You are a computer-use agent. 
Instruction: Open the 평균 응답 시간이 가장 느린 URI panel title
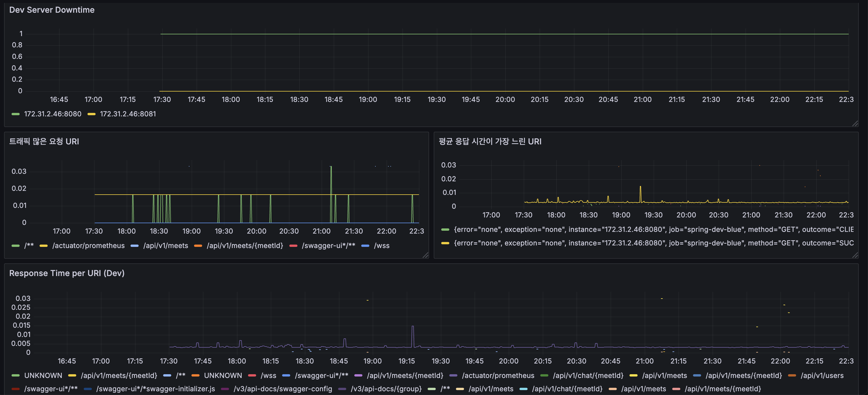click(x=490, y=141)
